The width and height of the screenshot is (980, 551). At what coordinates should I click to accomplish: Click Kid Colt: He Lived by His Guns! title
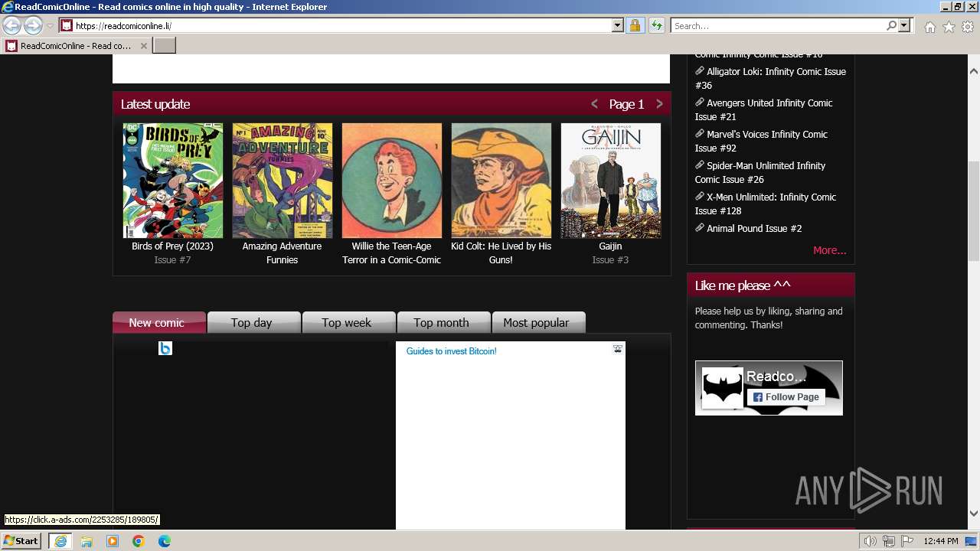click(501, 253)
